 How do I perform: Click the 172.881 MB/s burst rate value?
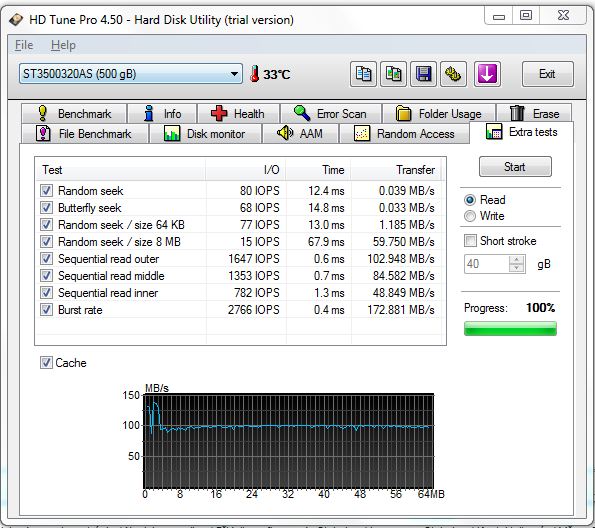pyautogui.click(x=401, y=310)
